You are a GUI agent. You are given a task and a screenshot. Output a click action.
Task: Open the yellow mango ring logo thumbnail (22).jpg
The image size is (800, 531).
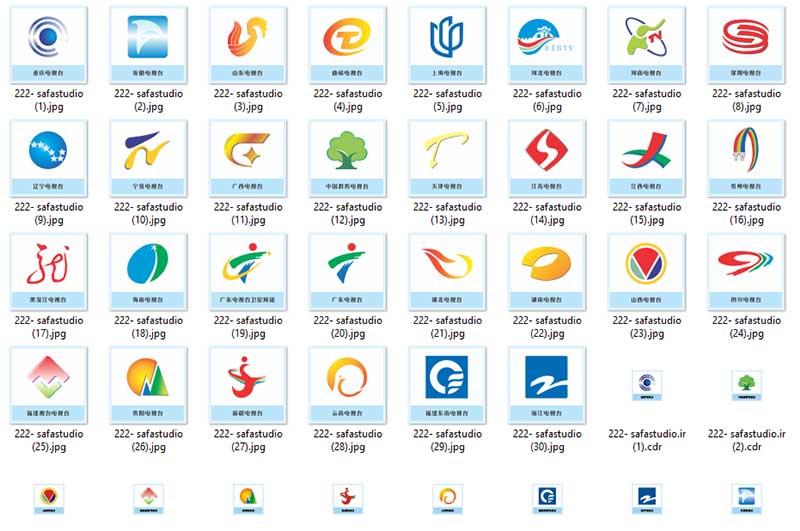[547, 272]
